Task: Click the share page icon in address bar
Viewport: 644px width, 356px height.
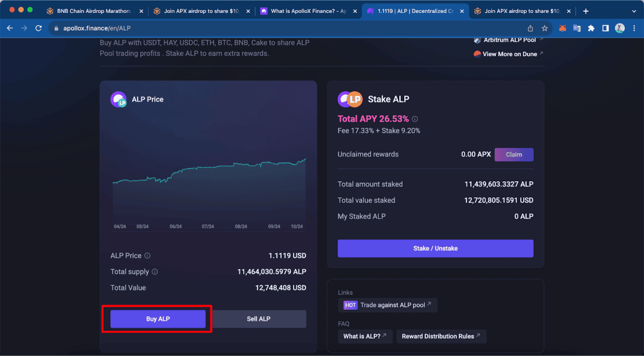Action: point(530,28)
